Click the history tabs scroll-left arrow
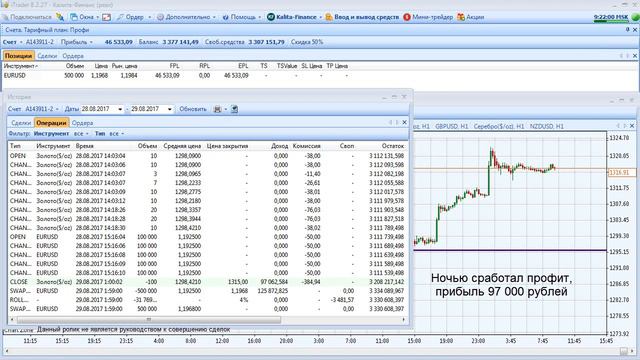Screen dimensions: 640x360 (390, 122)
